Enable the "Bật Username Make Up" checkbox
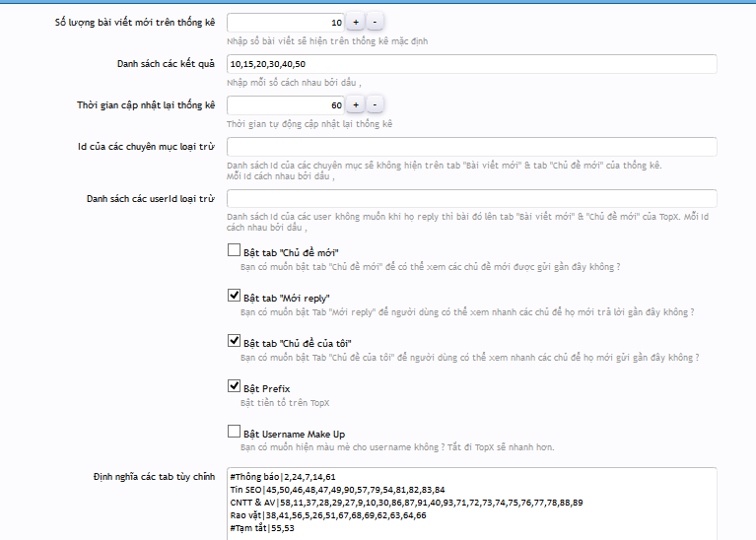This screenshot has width=756, height=540. click(234, 431)
